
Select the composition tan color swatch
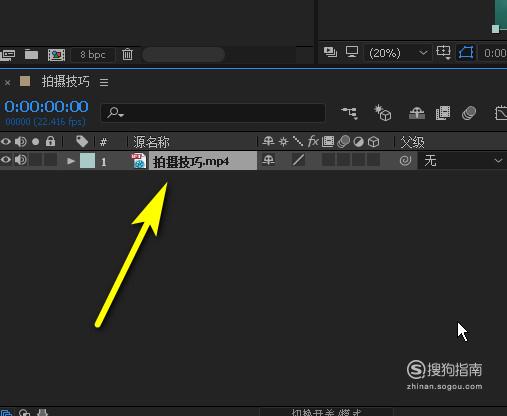pos(25,81)
